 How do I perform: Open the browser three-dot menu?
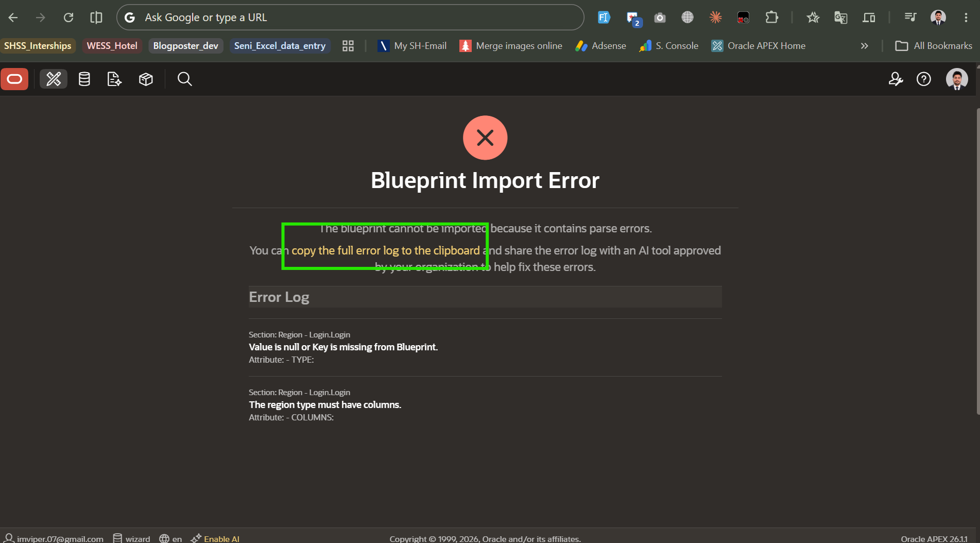966,18
